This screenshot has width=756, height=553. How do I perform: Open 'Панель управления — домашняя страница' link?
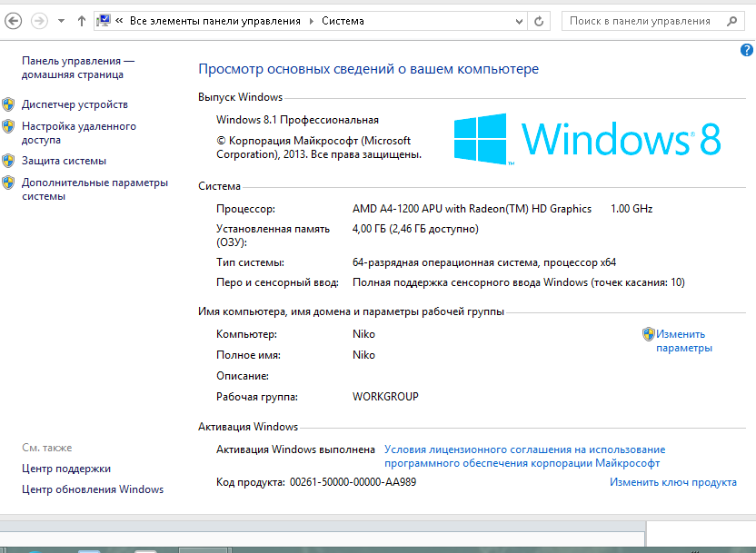78,68
